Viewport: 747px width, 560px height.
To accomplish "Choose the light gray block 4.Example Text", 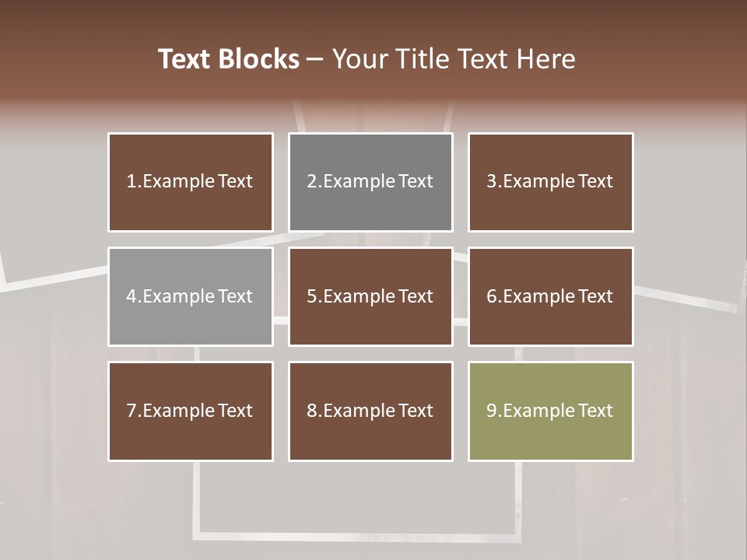I will click(x=191, y=296).
